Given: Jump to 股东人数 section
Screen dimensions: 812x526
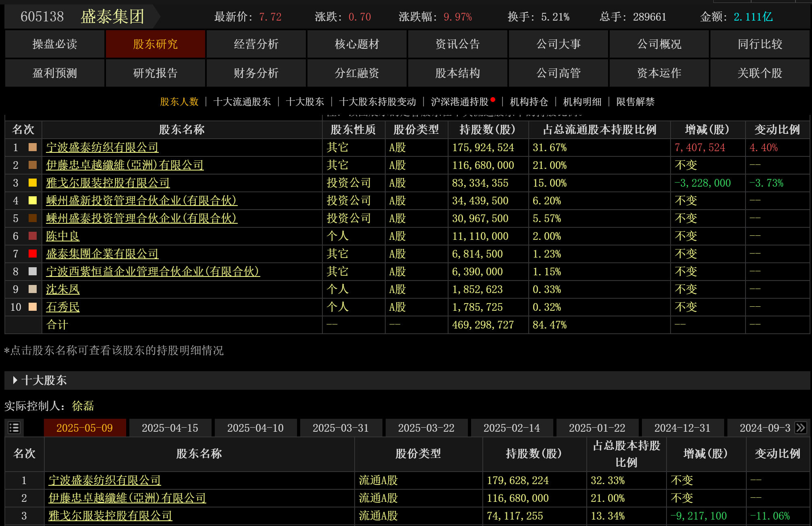Looking at the screenshot, I should [179, 102].
